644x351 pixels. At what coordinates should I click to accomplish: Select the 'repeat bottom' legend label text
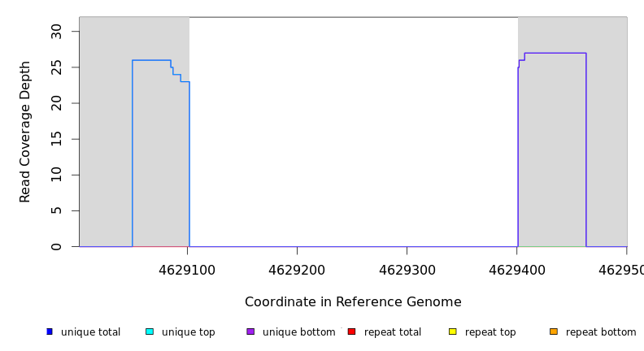point(601,332)
